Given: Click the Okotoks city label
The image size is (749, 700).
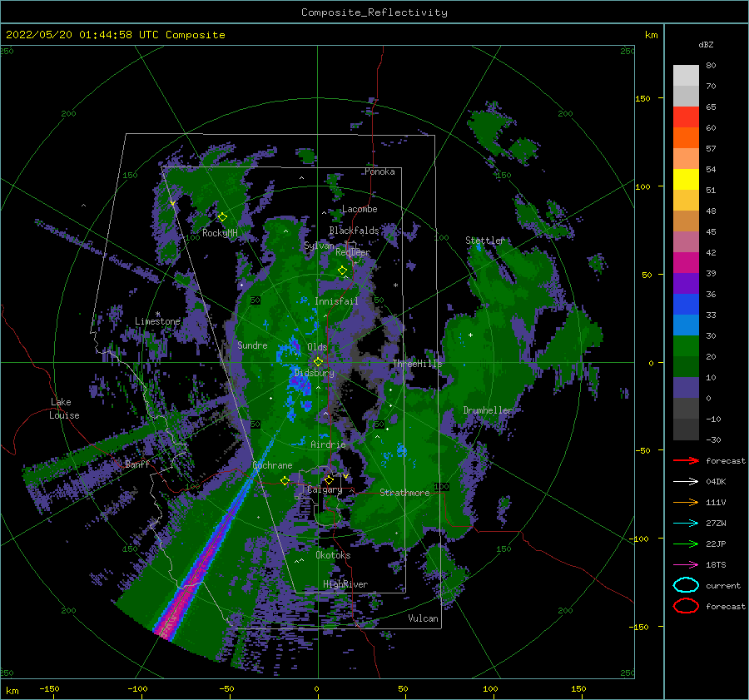Looking at the screenshot, I should (x=333, y=555).
